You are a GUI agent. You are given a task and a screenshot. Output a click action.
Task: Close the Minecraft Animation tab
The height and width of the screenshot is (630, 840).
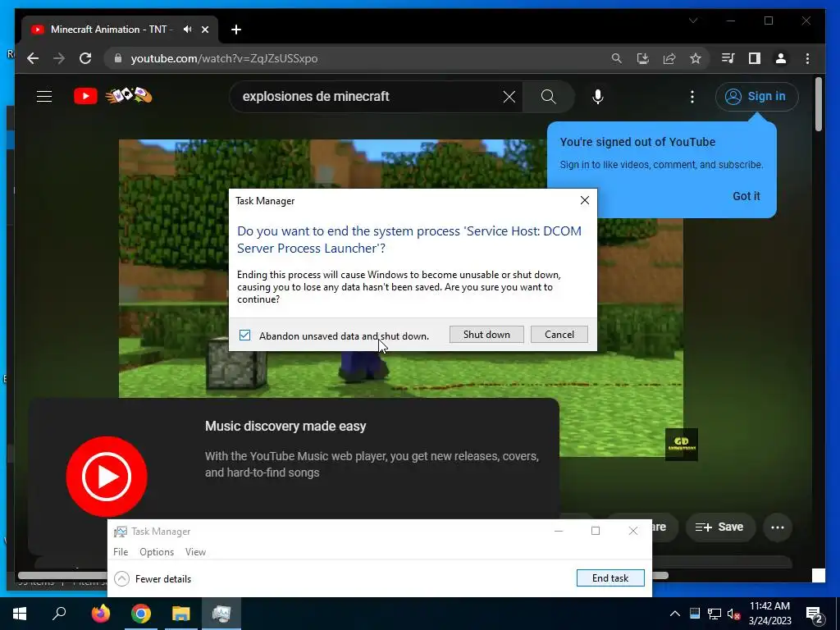(x=204, y=30)
